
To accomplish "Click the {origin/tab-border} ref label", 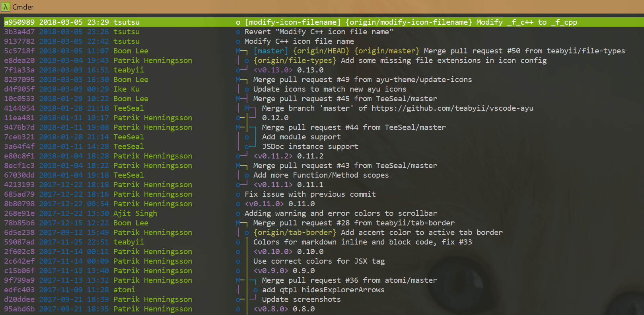I will pyautogui.click(x=295, y=233).
